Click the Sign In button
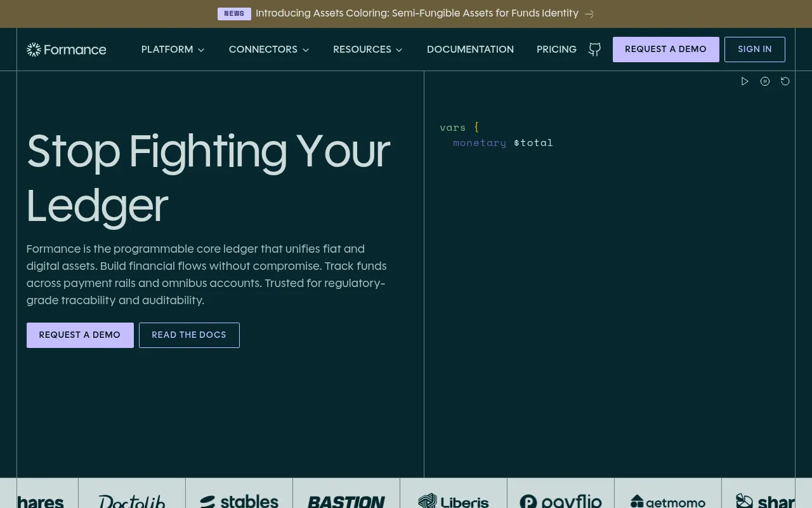812x508 pixels. click(x=755, y=50)
